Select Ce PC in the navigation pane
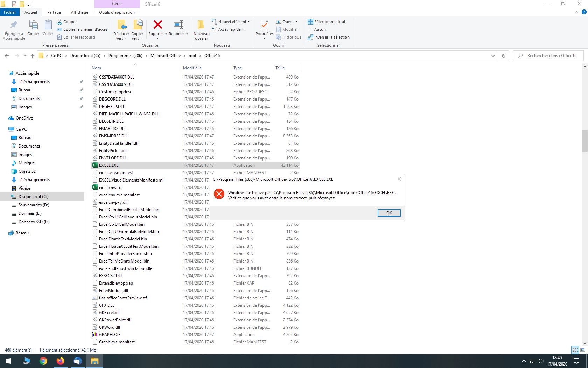 pyautogui.click(x=21, y=129)
